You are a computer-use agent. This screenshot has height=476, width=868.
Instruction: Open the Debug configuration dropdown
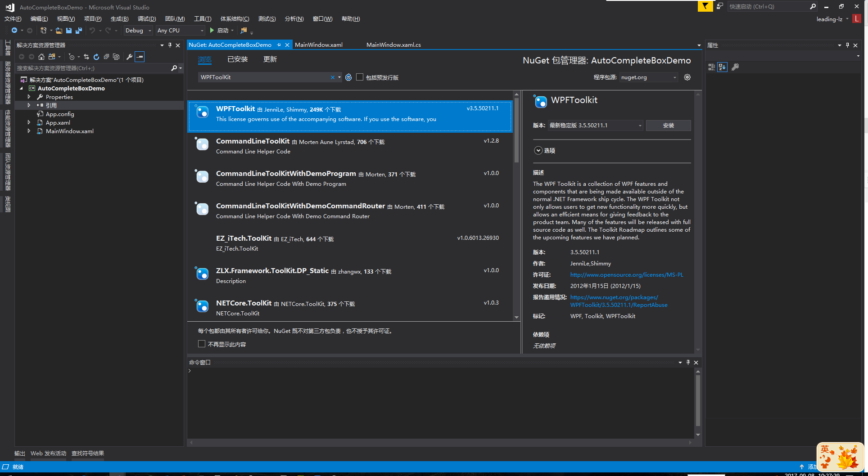(138, 31)
